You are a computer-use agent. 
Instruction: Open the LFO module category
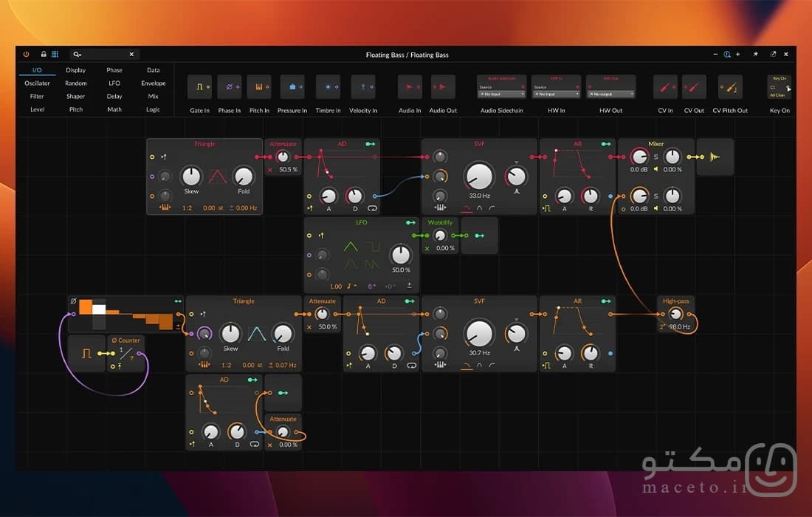pos(114,83)
